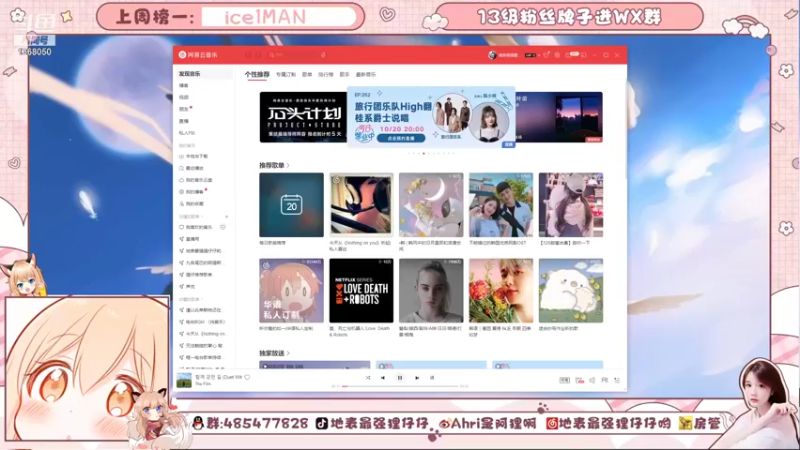Open the Nothing on you playlist cover

pos(361,205)
